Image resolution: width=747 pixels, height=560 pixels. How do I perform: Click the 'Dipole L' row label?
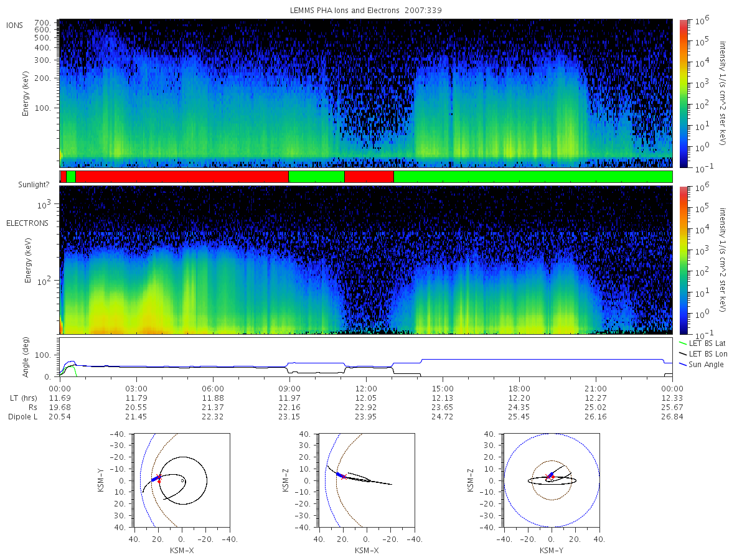[23, 417]
